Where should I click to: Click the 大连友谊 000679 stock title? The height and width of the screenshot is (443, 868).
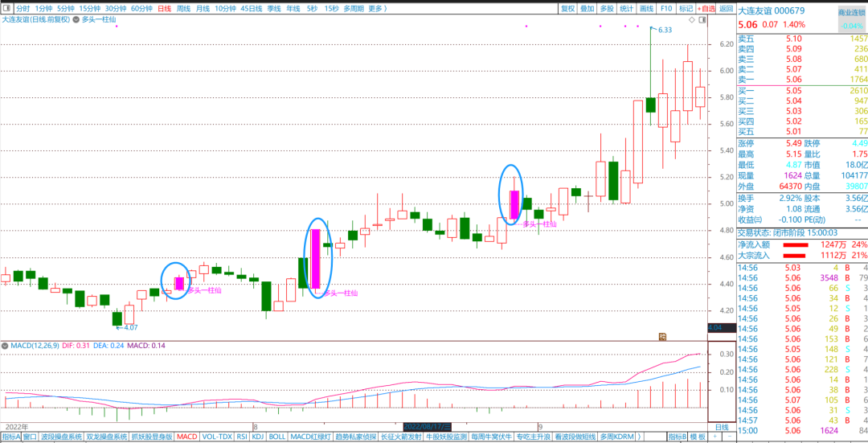tap(769, 10)
